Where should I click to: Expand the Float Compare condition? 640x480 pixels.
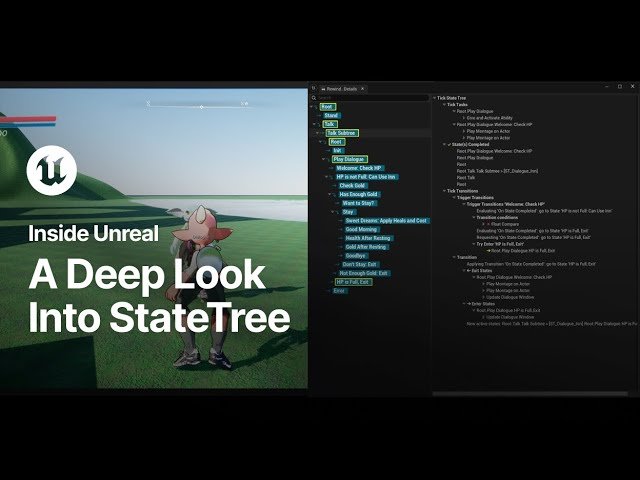point(484,224)
